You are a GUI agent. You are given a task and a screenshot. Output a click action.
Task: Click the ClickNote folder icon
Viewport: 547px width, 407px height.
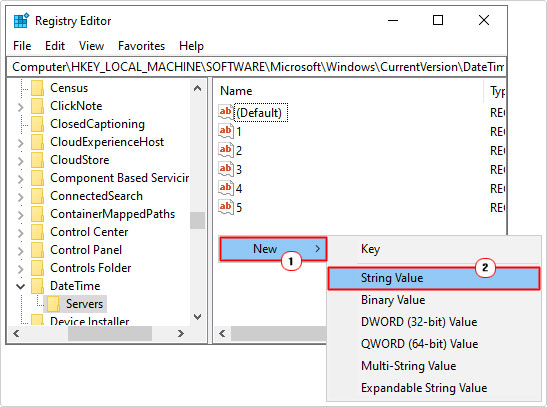[x=37, y=106]
